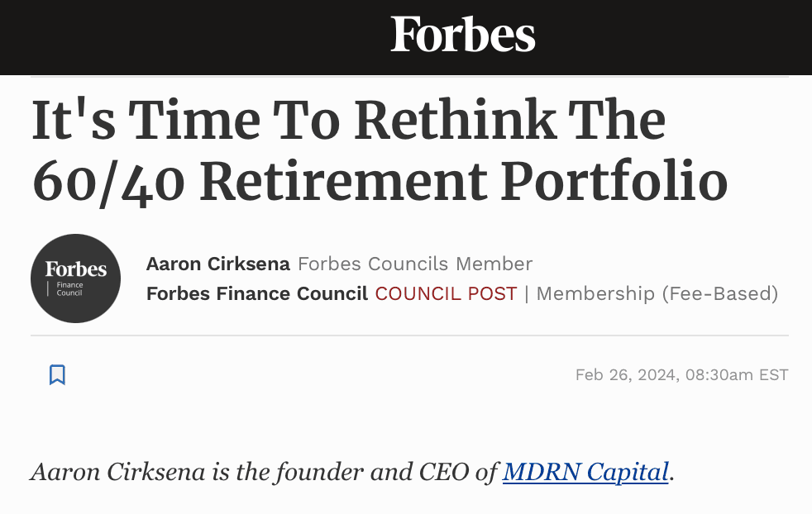This screenshot has height=514, width=812.
Task: Click 'Finance Council' text inside the round badge
Action: (69, 288)
